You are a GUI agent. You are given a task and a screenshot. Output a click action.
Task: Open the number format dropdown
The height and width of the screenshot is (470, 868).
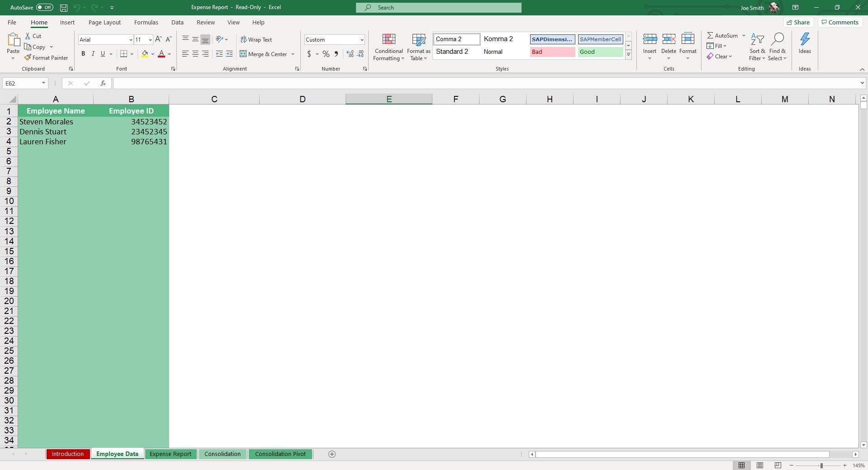tap(362, 40)
